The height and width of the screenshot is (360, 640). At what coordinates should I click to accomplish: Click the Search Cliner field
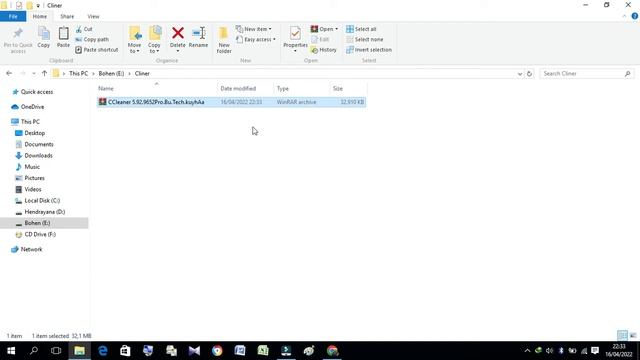coord(587,73)
